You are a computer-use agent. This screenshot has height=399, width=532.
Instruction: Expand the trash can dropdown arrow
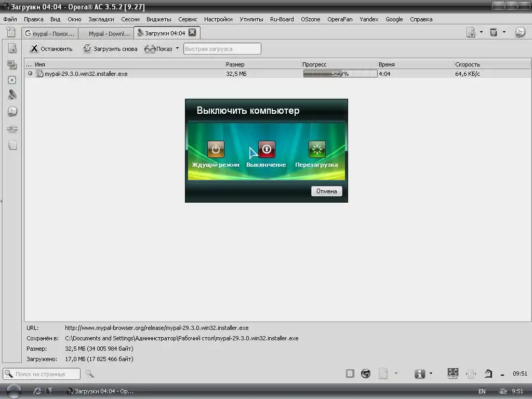point(504,32)
